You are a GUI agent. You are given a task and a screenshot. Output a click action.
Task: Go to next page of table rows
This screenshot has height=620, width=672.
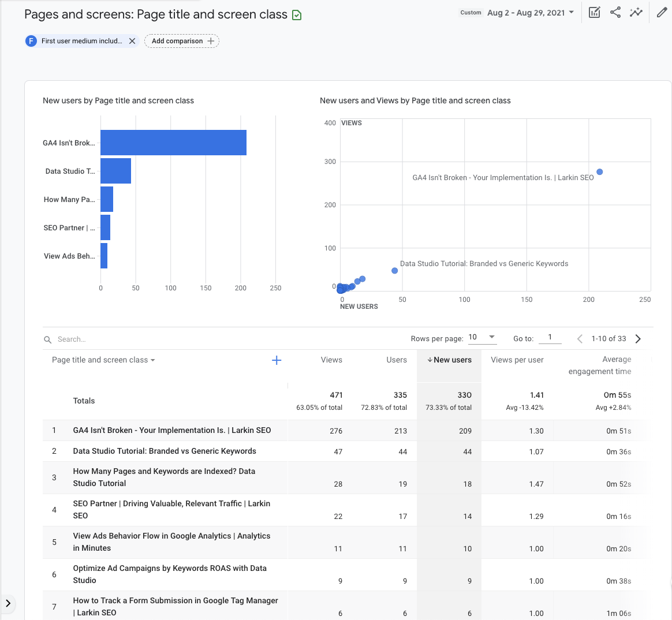(x=638, y=339)
